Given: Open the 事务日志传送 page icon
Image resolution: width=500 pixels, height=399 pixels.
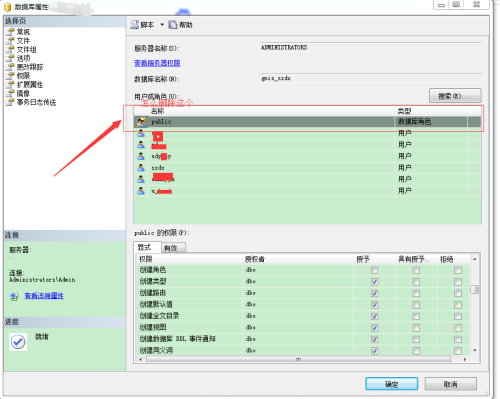Looking at the screenshot, I should [10, 102].
